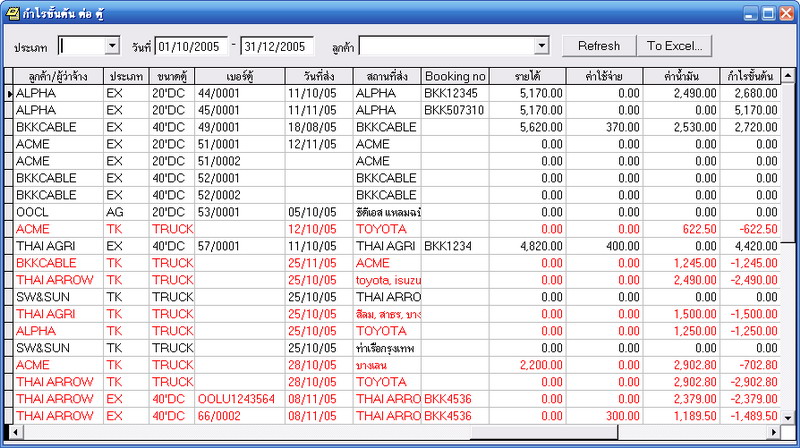
Task: Click the กำไรขั้นต้น column header
Action: coord(751,77)
